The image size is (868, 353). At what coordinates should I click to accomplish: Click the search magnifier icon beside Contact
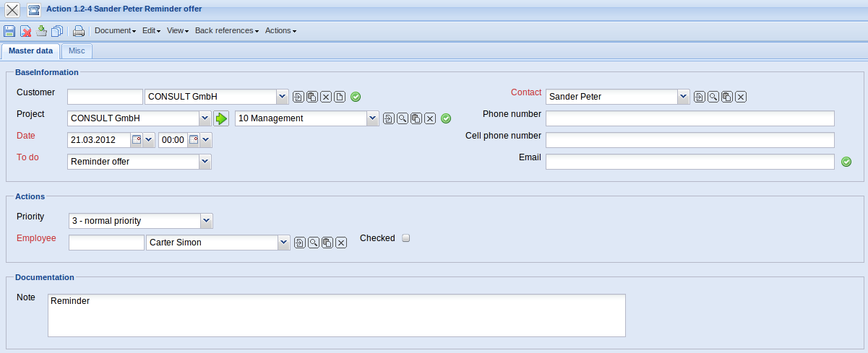pos(713,97)
